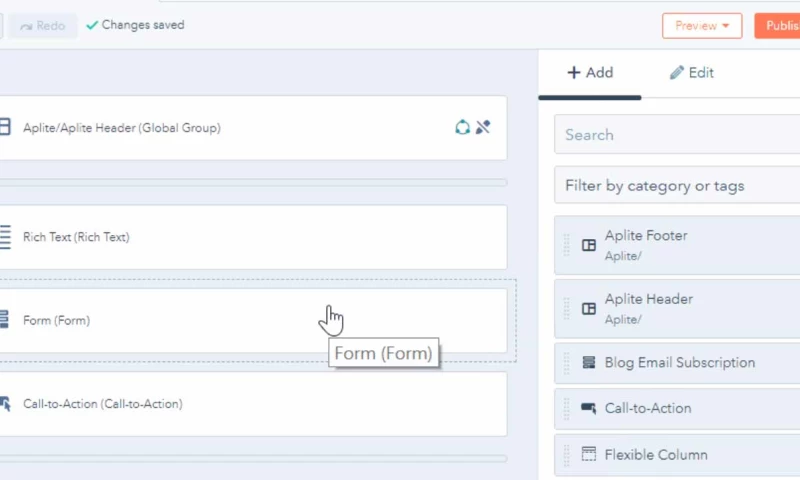Image resolution: width=800 pixels, height=480 pixels.
Task: Click the Aplite Header icon in Add list
Action: tap(589, 309)
